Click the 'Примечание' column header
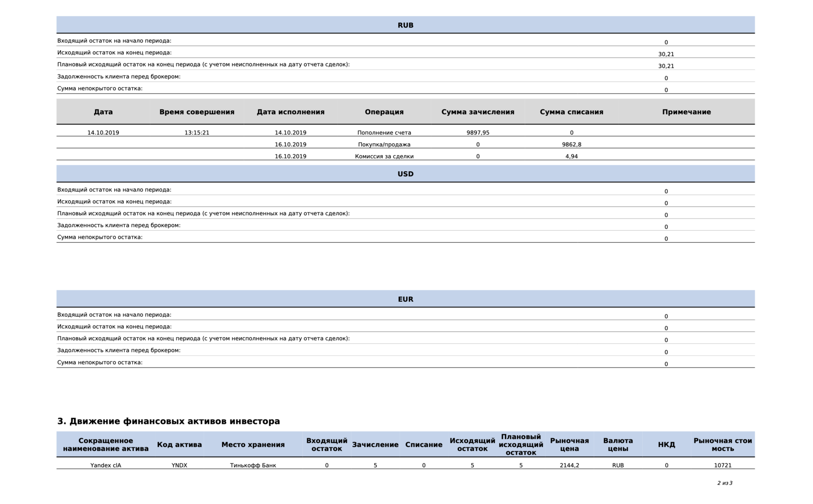 pyautogui.click(x=686, y=112)
